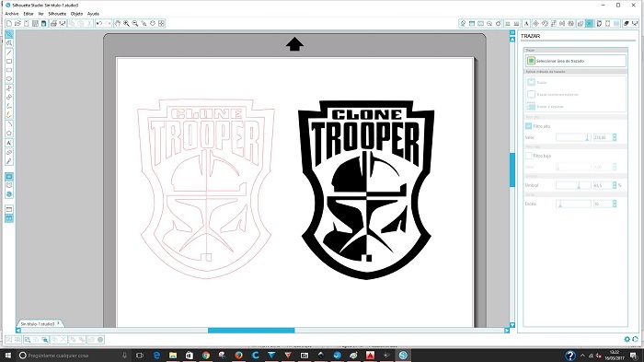
Task: Select the Eraser tool in left toolbar
Action: (9, 153)
